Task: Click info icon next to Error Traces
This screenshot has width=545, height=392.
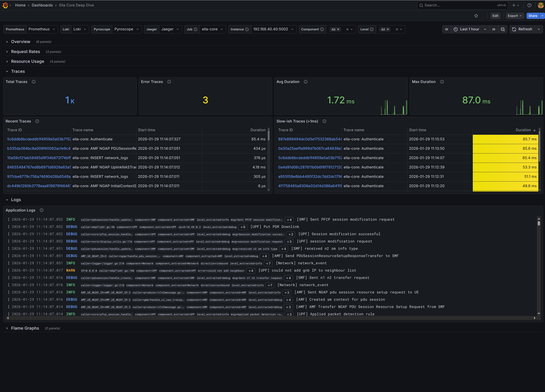Action: tap(169, 82)
